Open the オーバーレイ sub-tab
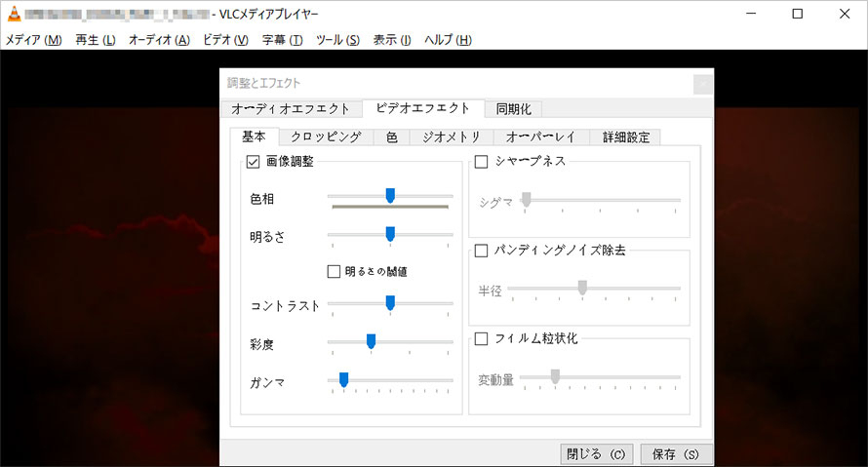868x467 pixels. (x=540, y=137)
